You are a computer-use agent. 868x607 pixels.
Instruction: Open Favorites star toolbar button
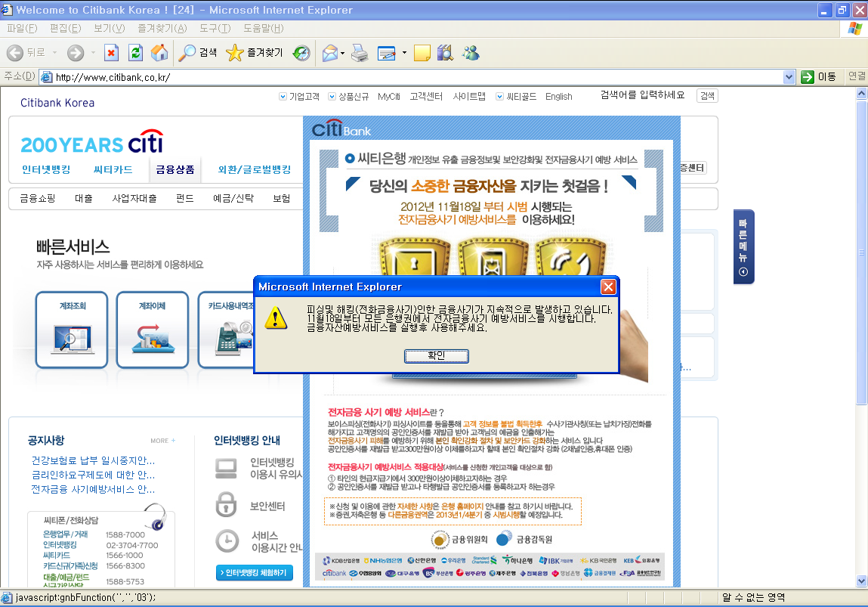(x=255, y=53)
